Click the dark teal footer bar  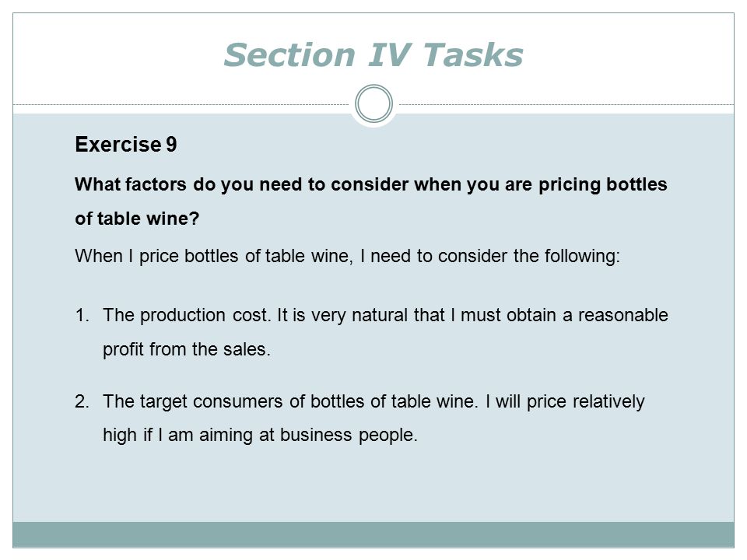(373, 534)
